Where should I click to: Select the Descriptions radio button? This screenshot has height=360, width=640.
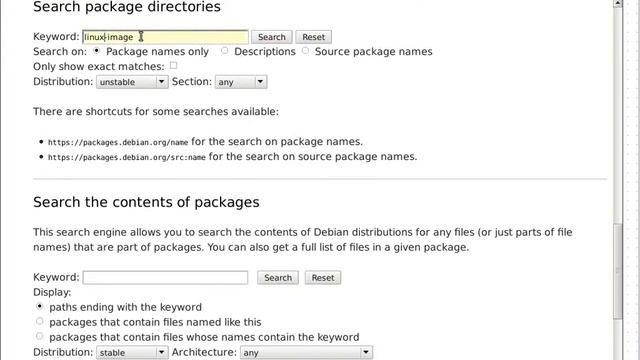[x=224, y=51]
